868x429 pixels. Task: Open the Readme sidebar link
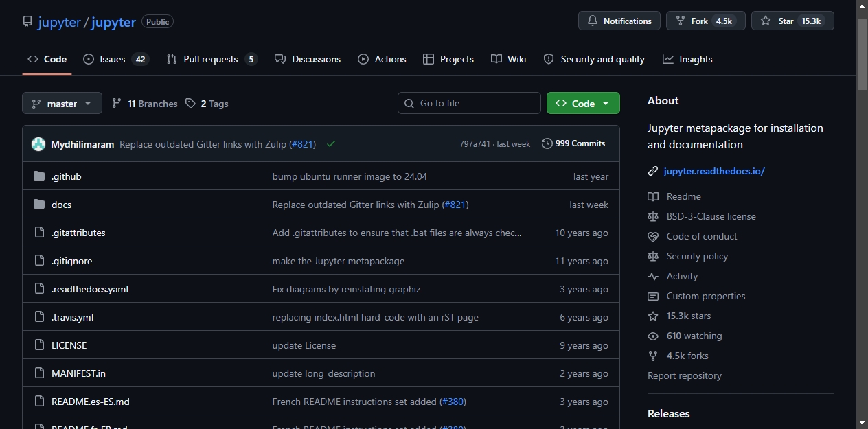683,196
